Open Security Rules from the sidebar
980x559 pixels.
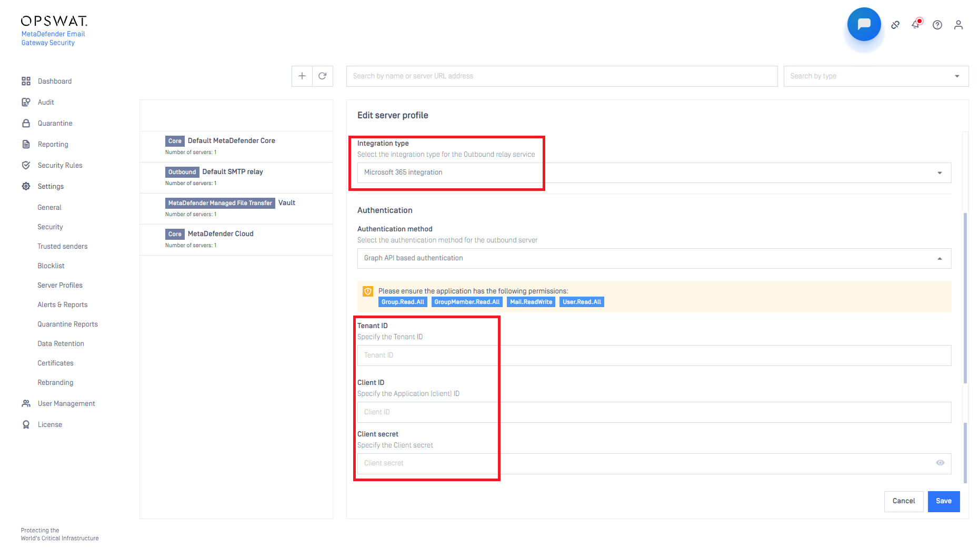(60, 165)
